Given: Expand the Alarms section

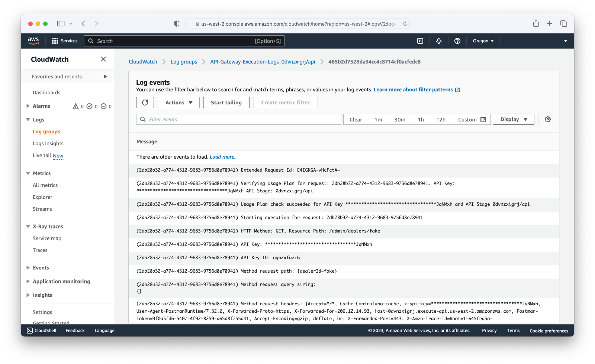Looking at the screenshot, I should [28, 106].
